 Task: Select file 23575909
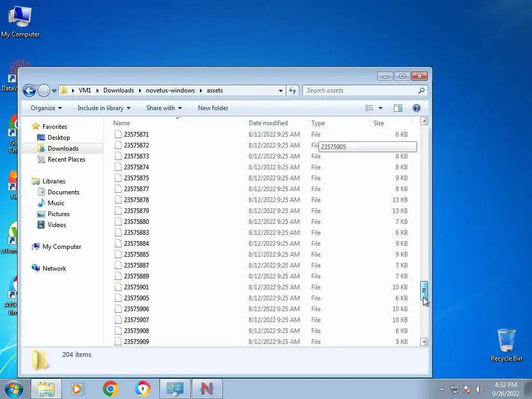coord(136,342)
